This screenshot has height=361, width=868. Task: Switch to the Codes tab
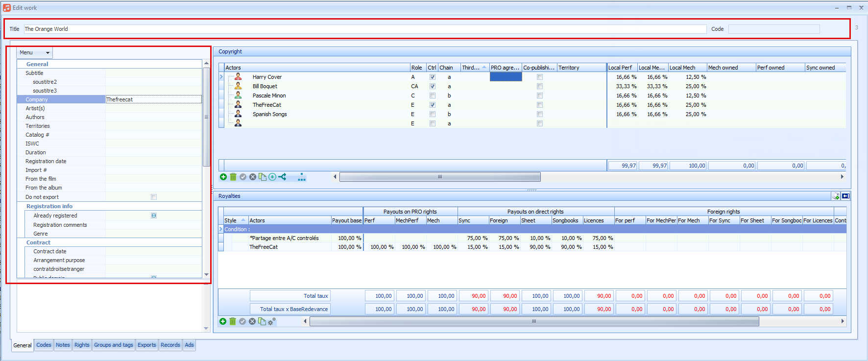click(44, 345)
